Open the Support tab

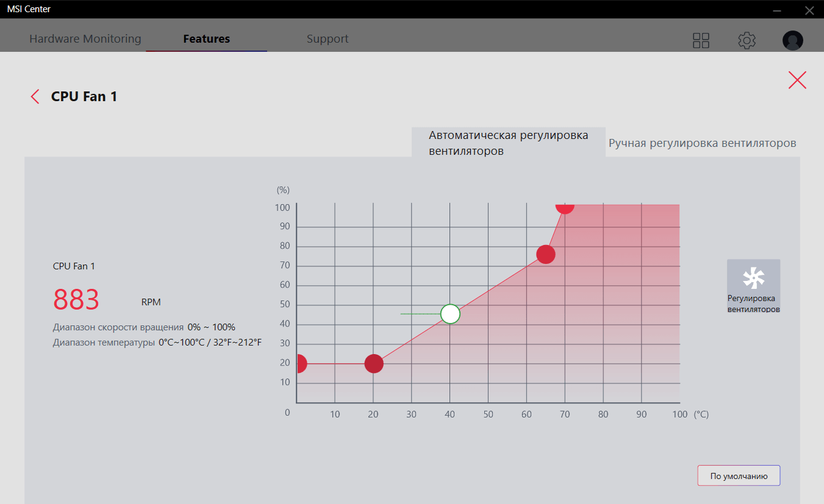[x=328, y=39]
